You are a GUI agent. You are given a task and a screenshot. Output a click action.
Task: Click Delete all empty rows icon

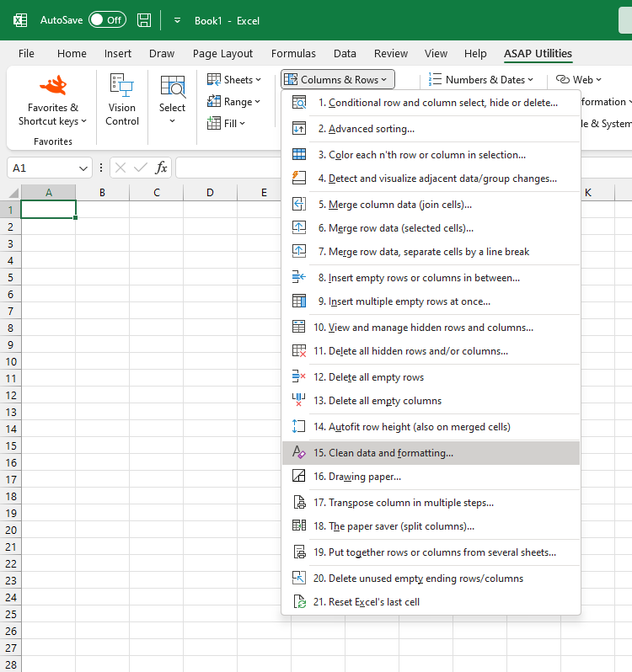tap(299, 377)
